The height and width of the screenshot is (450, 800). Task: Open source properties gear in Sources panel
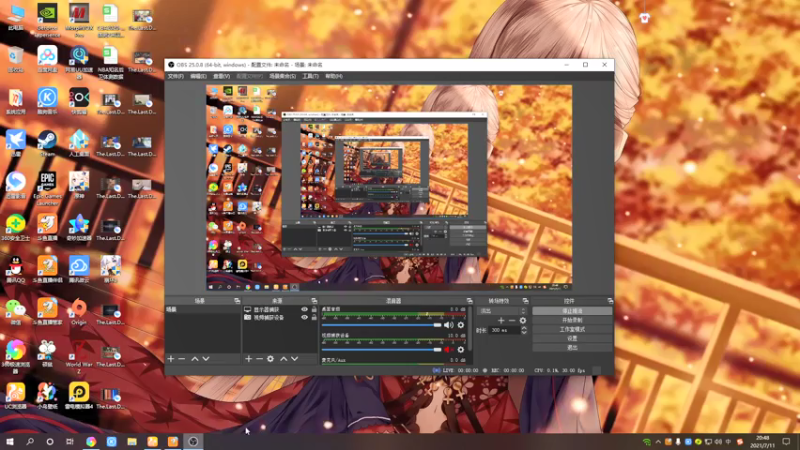(x=270, y=359)
